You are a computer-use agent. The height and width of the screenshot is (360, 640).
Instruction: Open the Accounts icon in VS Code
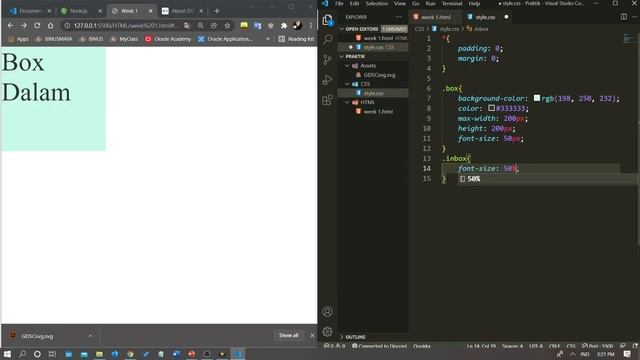click(x=327, y=312)
